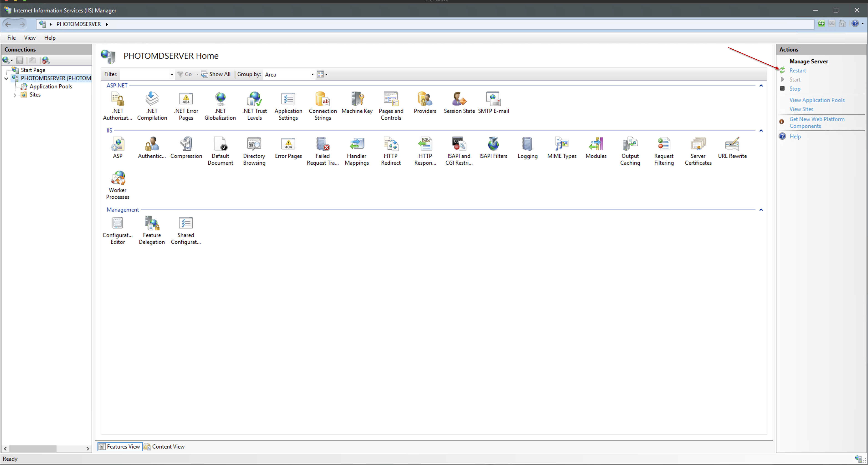Open the Shared Configuration feature
The width and height of the screenshot is (868, 465).
[186, 230]
